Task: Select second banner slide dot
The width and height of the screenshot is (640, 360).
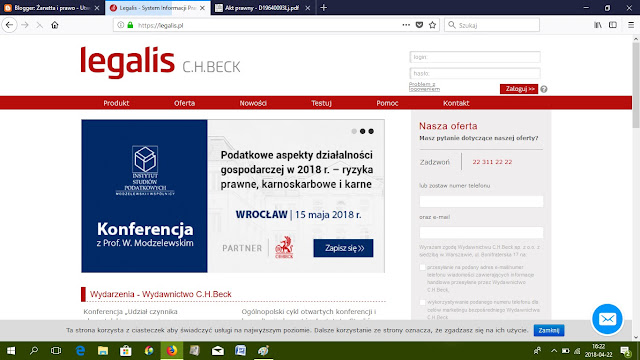Action: 362,131
